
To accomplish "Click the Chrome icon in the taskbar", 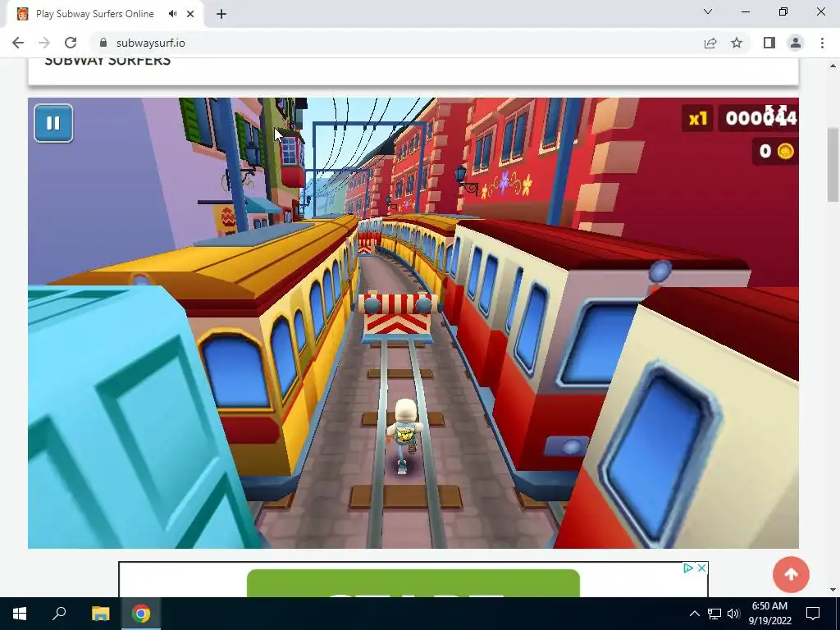I will [141, 614].
